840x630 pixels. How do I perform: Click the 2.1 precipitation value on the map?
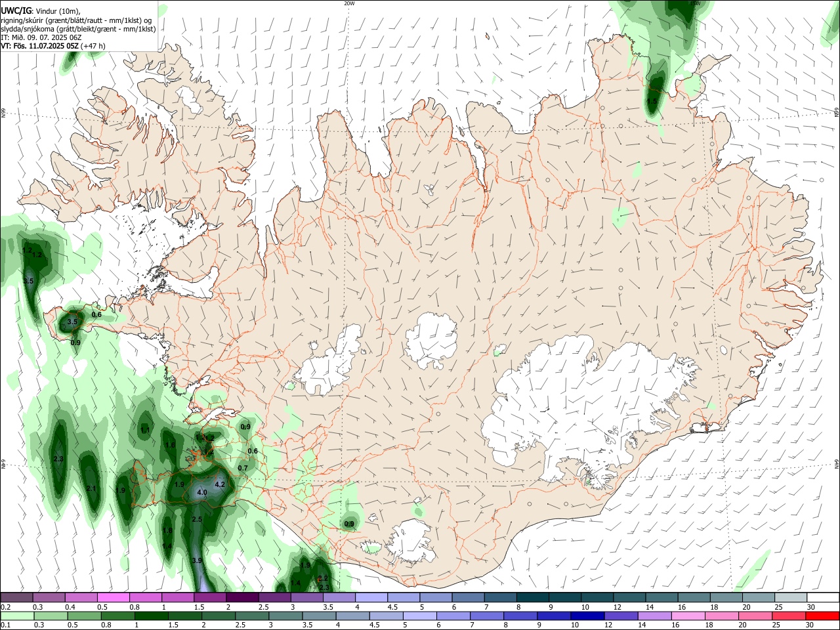(91, 488)
